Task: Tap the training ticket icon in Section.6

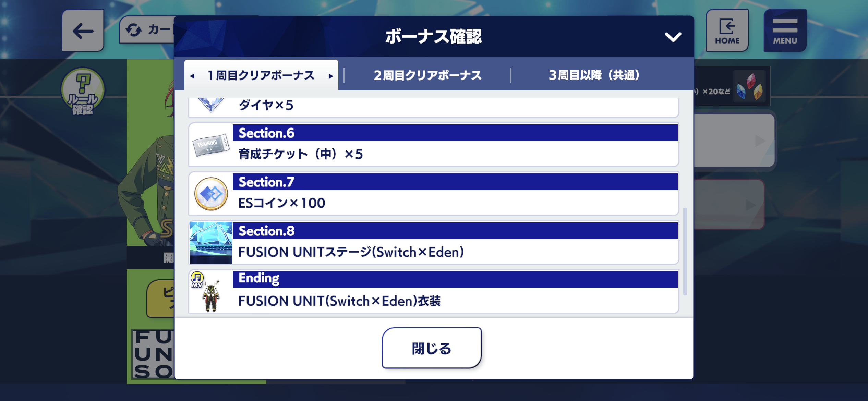Action: click(x=211, y=145)
